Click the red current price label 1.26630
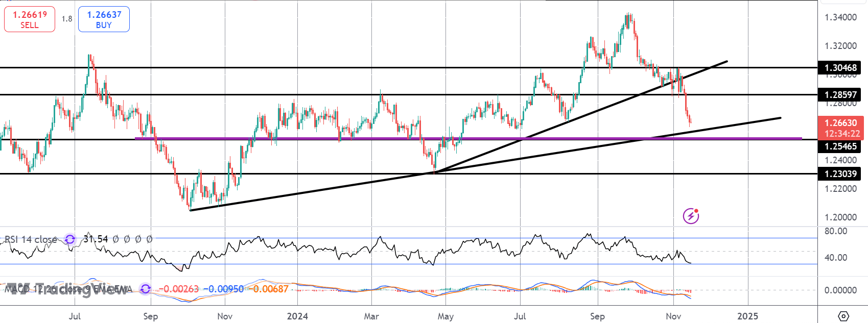 [x=841, y=123]
